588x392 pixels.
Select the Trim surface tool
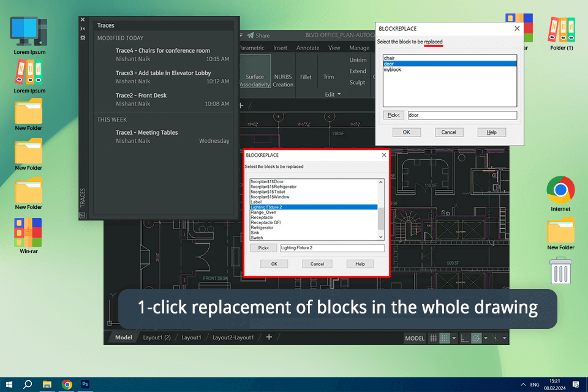click(328, 77)
